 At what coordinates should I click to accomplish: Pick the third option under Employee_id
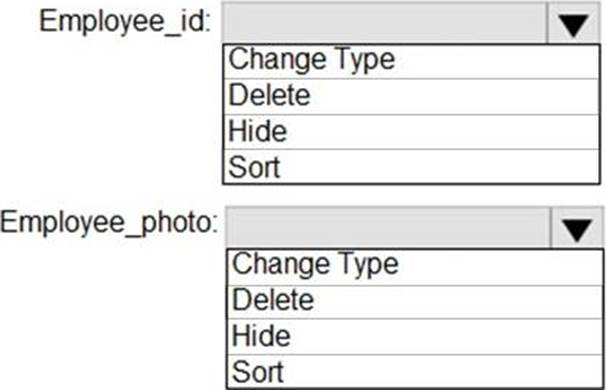tap(412, 132)
